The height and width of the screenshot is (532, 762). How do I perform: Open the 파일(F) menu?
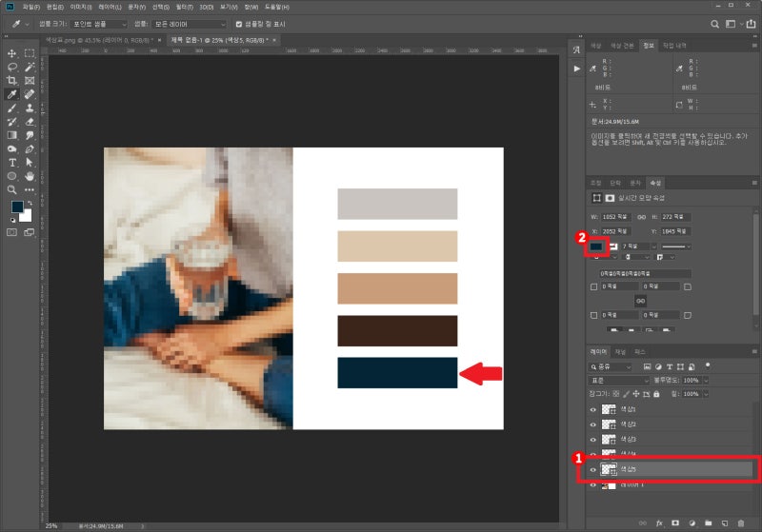click(x=31, y=7)
